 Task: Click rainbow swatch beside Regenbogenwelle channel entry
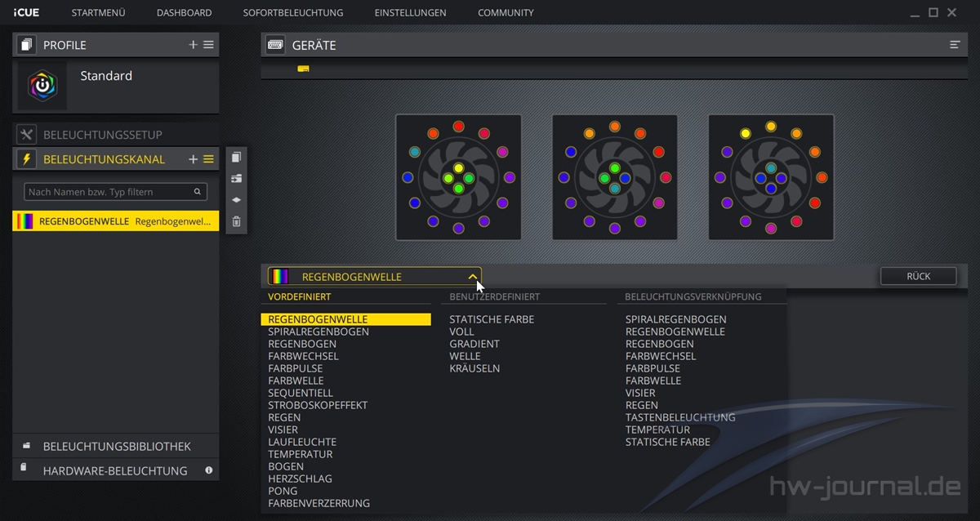pos(25,221)
